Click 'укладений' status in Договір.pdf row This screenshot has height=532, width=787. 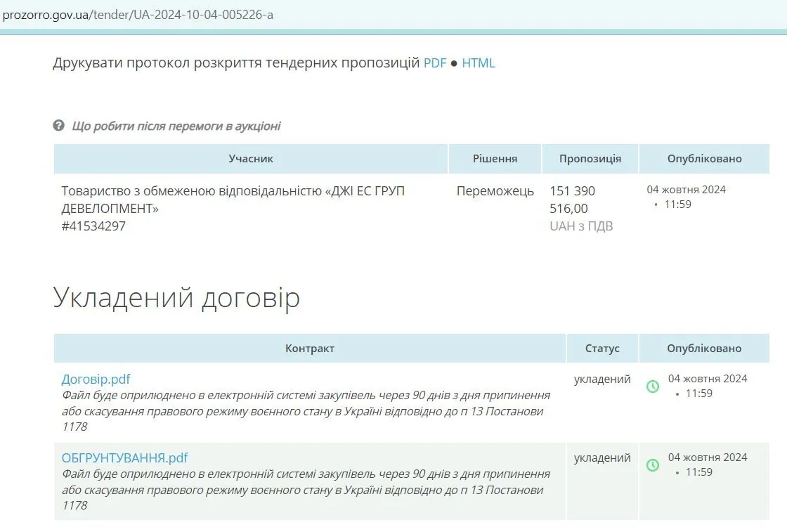click(602, 379)
